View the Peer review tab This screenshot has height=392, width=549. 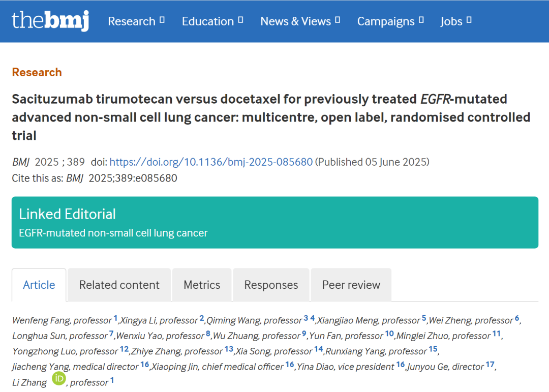[x=351, y=285]
